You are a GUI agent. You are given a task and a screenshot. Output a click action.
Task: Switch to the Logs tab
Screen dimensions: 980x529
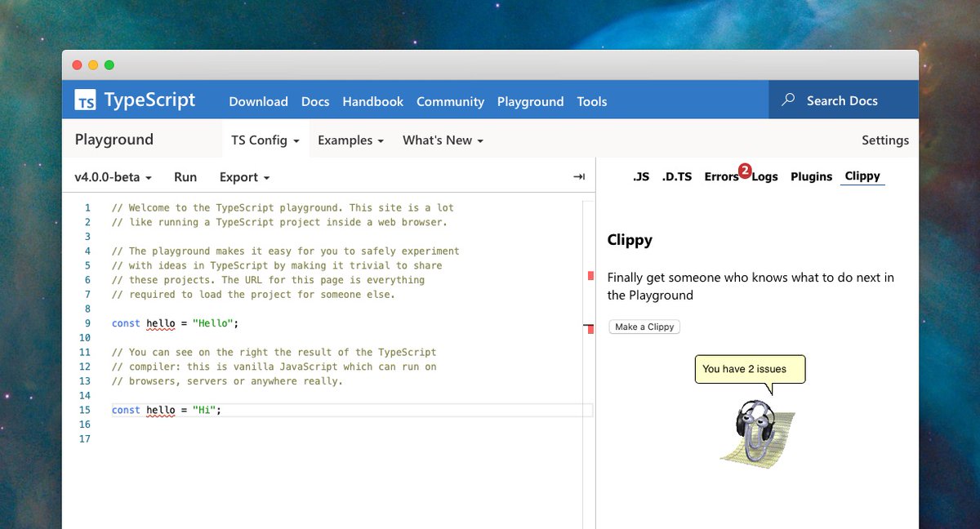(764, 176)
